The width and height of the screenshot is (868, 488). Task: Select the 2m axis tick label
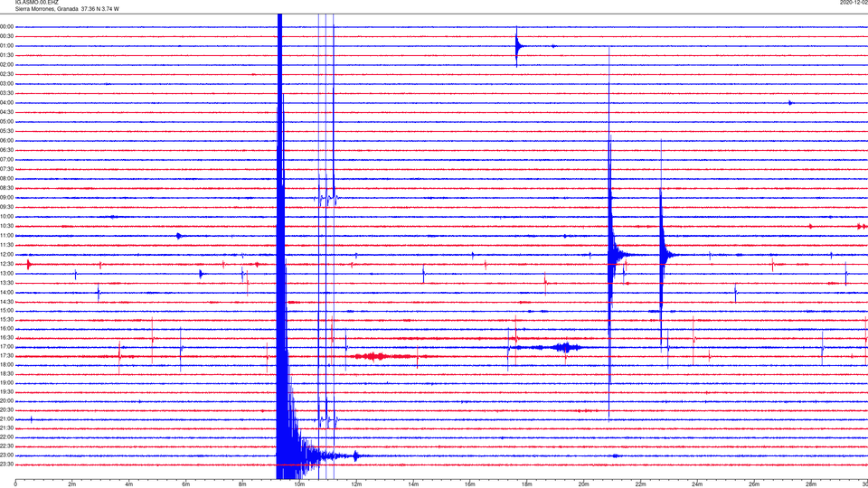point(72,484)
